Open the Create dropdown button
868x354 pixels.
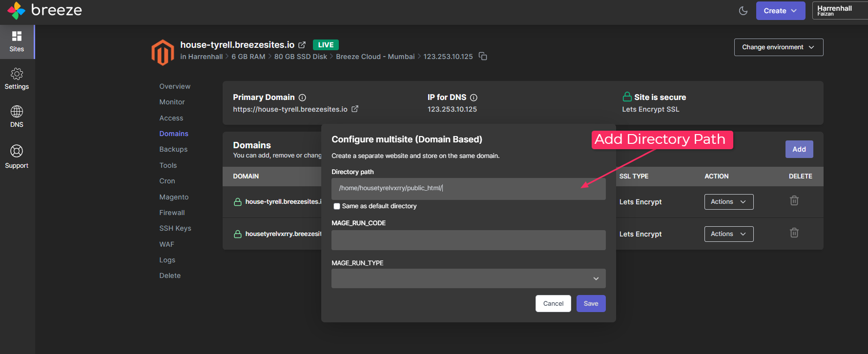(780, 11)
